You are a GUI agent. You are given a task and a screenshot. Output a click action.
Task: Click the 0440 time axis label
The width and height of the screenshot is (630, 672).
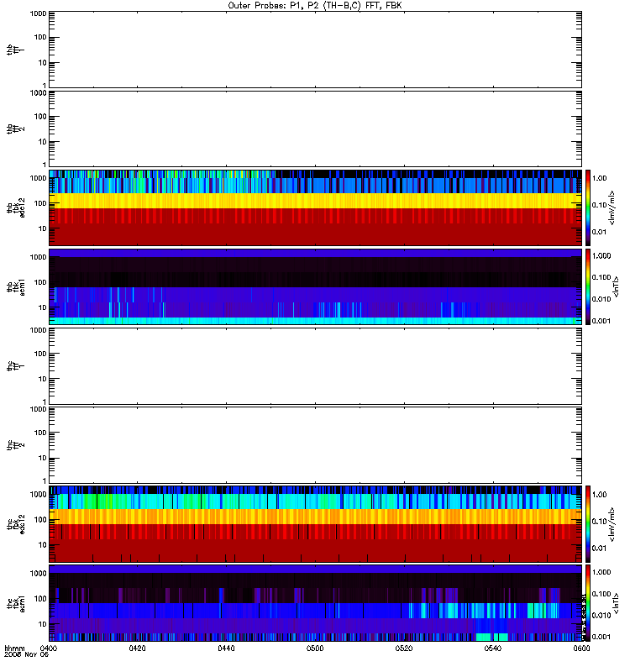coord(226,648)
